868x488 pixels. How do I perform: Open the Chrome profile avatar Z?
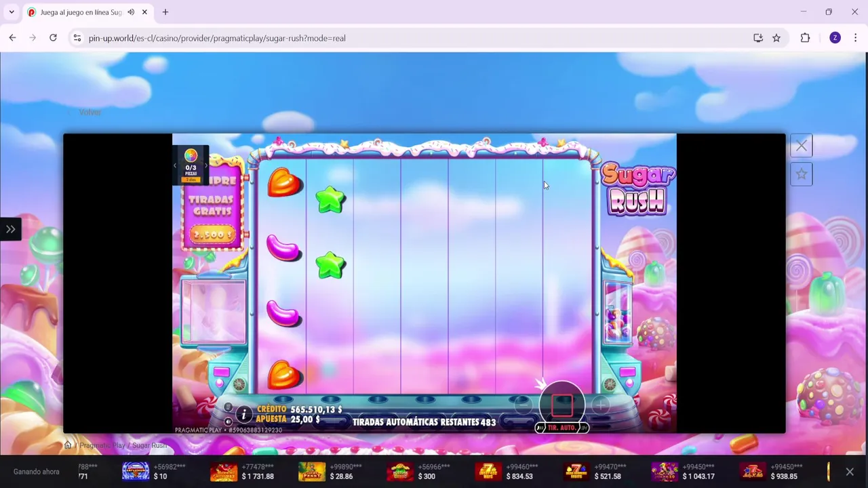click(835, 38)
